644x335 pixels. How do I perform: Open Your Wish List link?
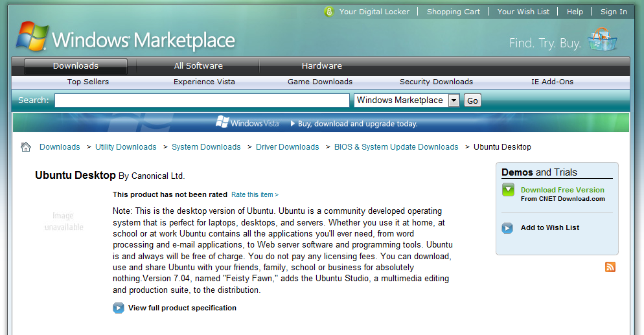523,12
